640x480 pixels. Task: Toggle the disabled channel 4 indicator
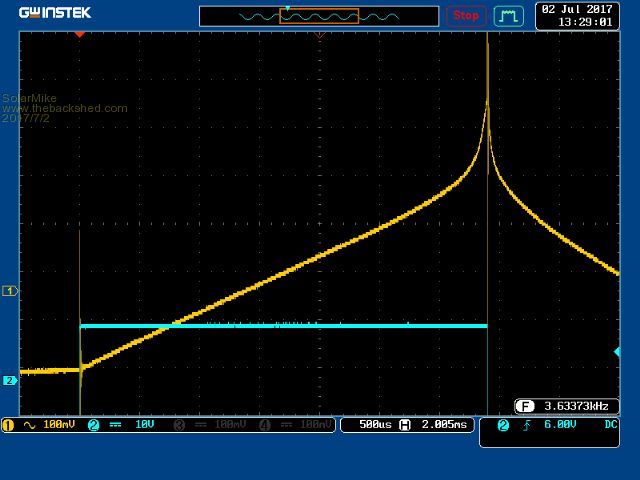[294, 425]
